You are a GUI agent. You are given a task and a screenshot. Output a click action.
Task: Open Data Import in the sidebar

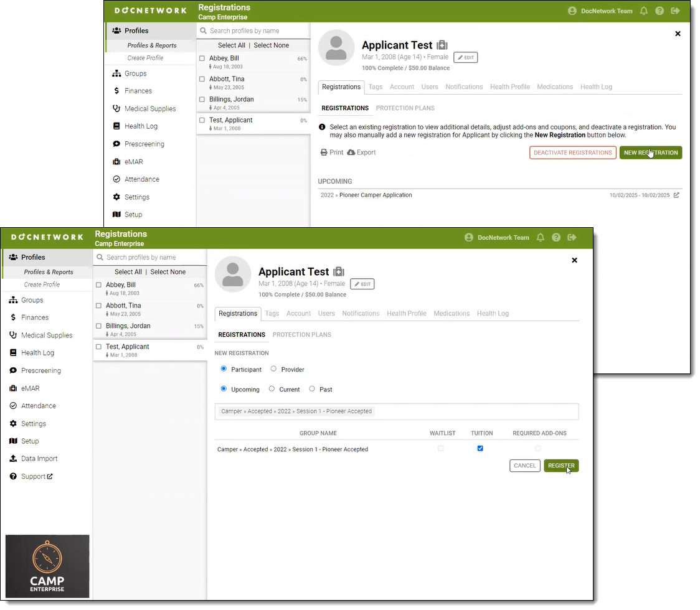tap(39, 459)
